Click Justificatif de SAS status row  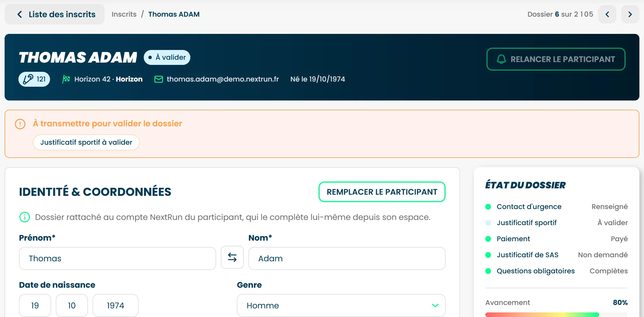coord(556,255)
